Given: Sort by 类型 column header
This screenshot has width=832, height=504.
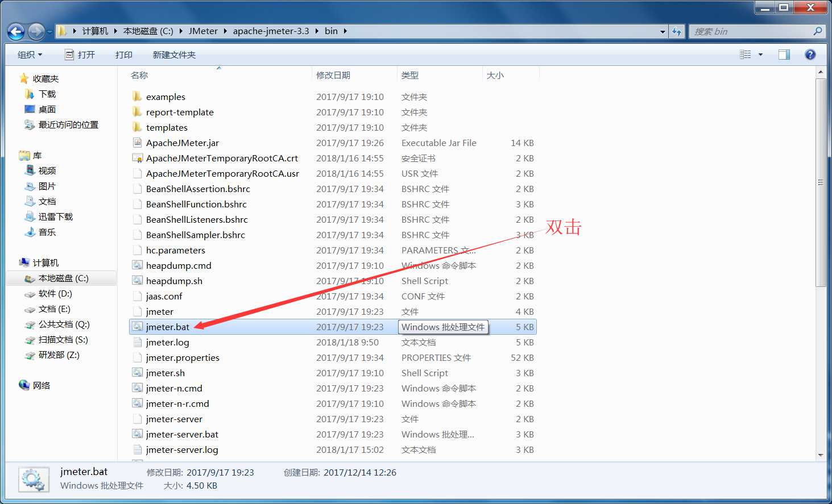Looking at the screenshot, I should tap(410, 75).
